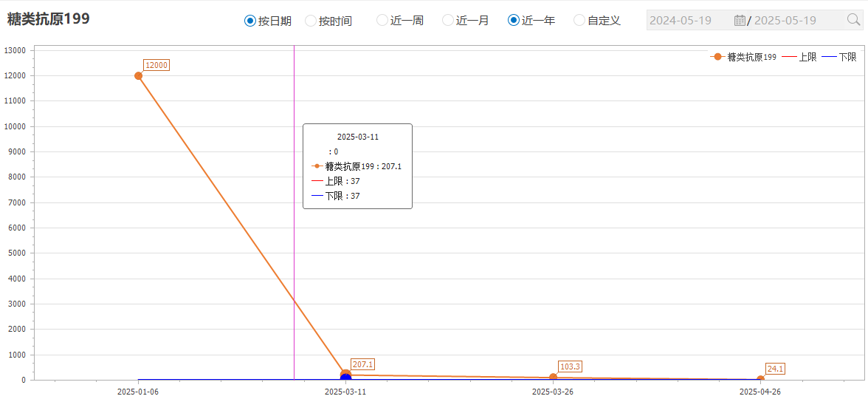
Task: Click the 2025-03-11 axis date label
Action: (x=345, y=392)
